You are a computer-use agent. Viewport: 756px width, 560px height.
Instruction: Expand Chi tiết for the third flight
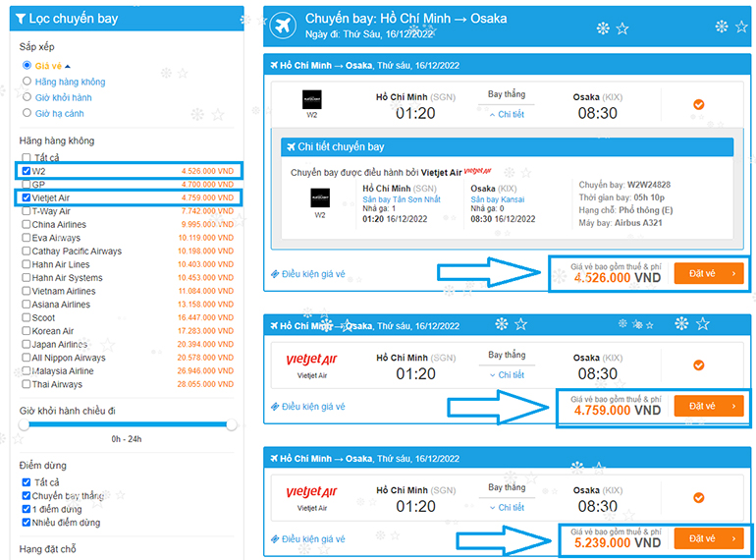(507, 508)
